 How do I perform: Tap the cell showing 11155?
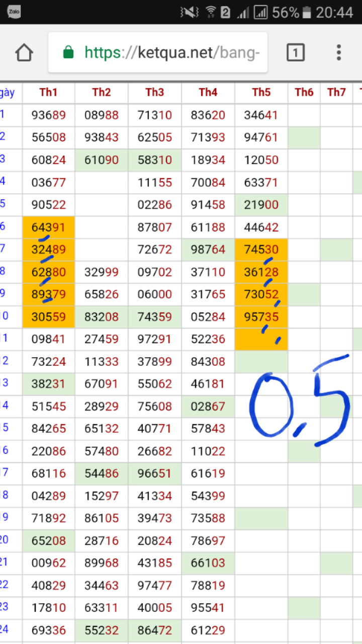(x=155, y=183)
